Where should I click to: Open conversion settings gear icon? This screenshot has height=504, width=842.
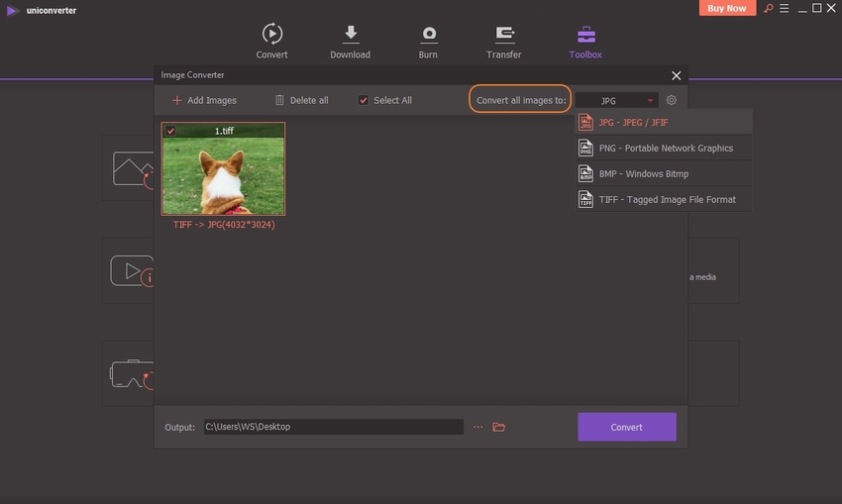pyautogui.click(x=672, y=100)
